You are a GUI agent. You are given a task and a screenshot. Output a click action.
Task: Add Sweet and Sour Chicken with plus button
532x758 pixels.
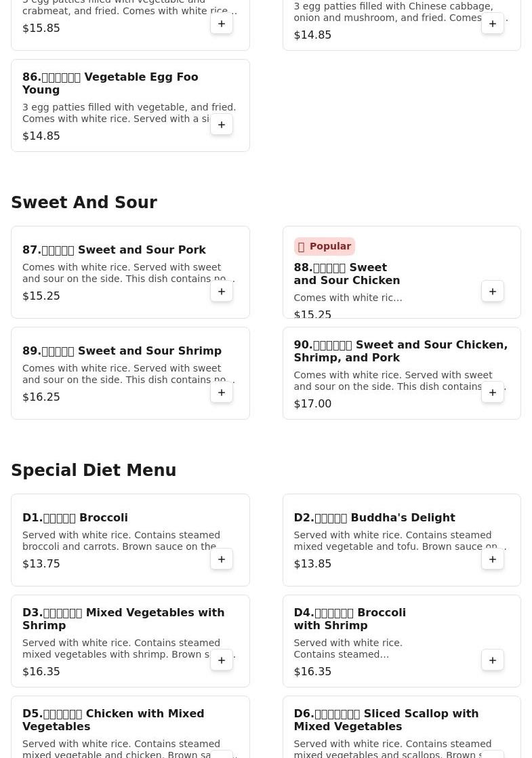493,292
